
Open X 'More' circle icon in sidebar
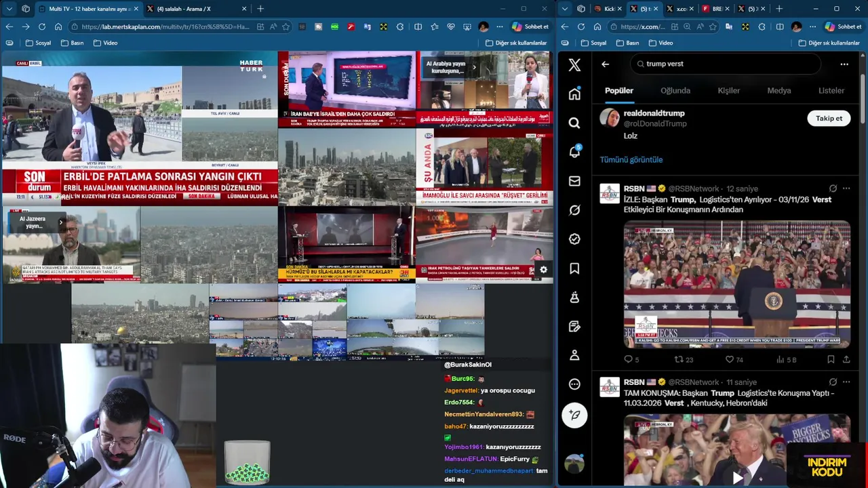[x=574, y=384]
